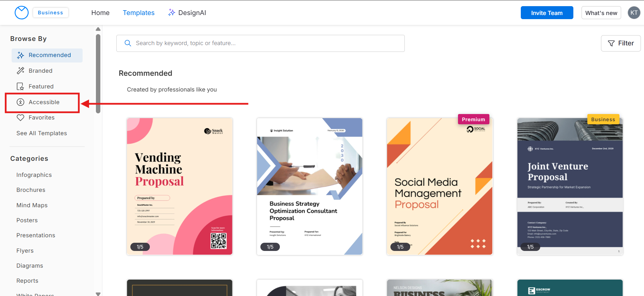Click the DesignAI sparkle icon
Viewport: 644px width, 296px height.
tap(172, 13)
